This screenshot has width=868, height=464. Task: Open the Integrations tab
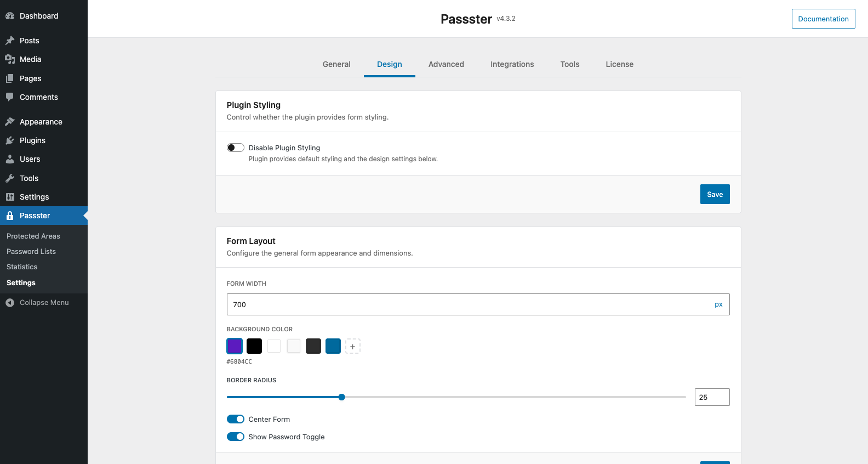(x=512, y=64)
